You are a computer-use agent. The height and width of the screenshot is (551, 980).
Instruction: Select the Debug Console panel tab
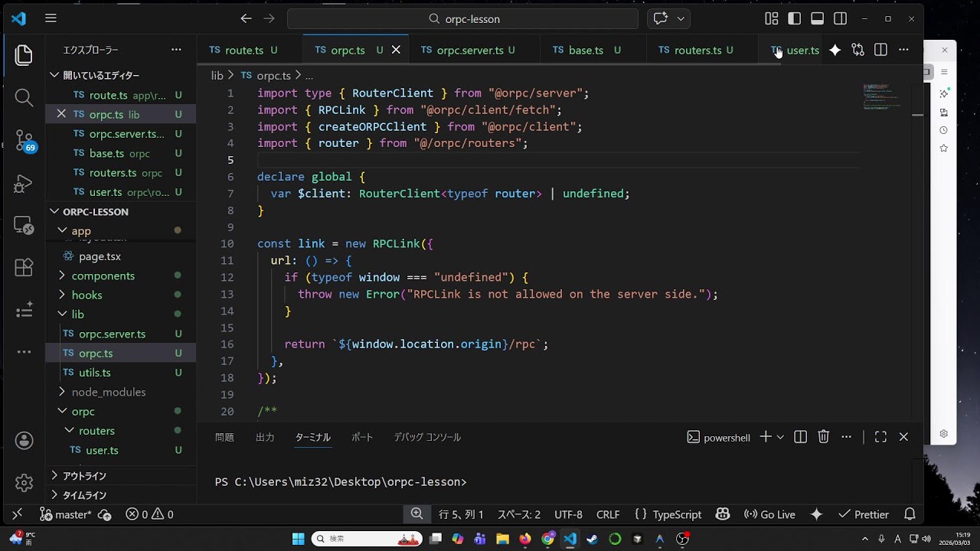(427, 437)
